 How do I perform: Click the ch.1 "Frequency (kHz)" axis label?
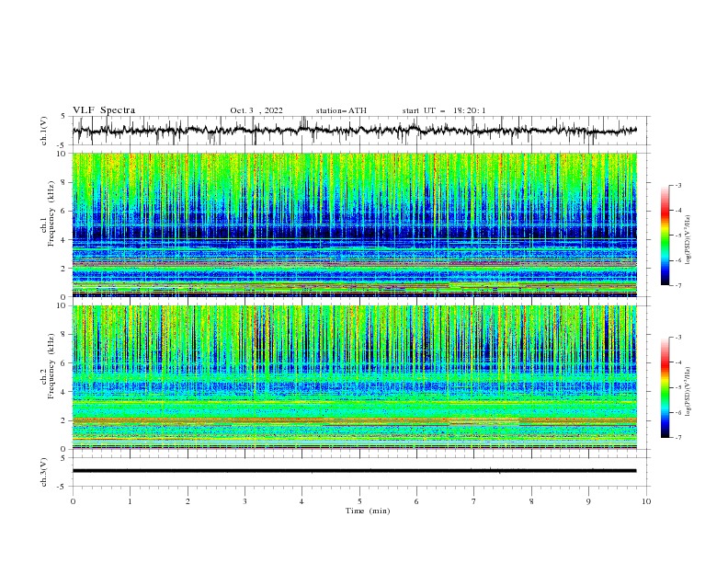(51, 212)
